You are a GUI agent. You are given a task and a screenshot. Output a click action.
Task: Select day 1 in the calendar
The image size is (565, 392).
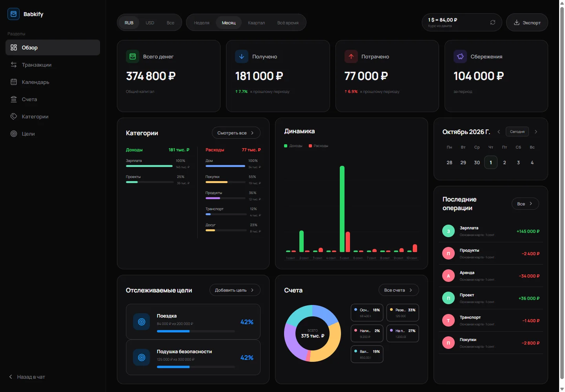click(x=491, y=162)
